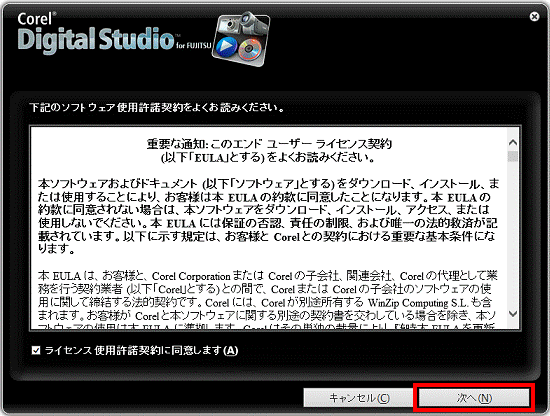Click the キャンセル(C) cancel button
This screenshot has height=416, width=550.
359,398
